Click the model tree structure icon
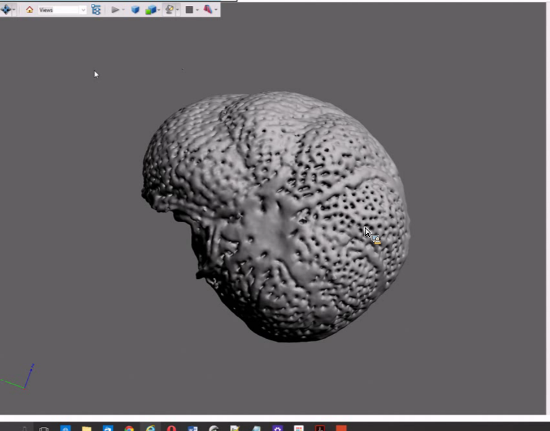 [x=96, y=9]
